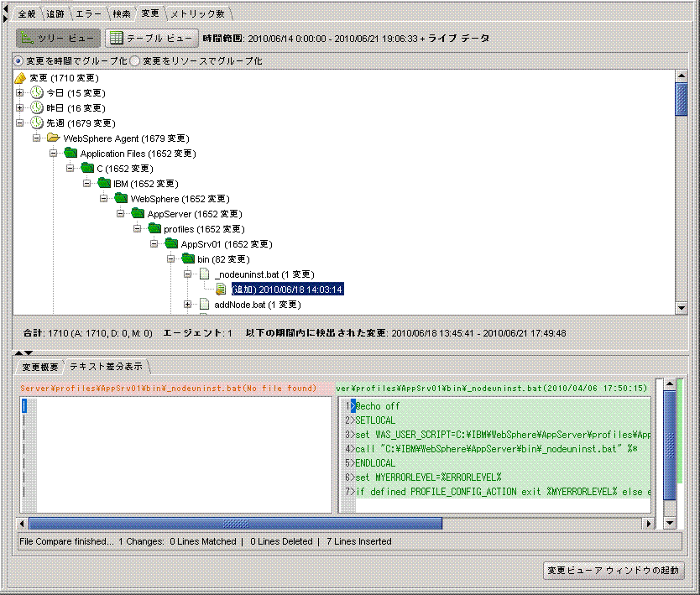This screenshot has height=595, width=700.
Task: Click the clock icon beside 今日
Action: (x=37, y=93)
